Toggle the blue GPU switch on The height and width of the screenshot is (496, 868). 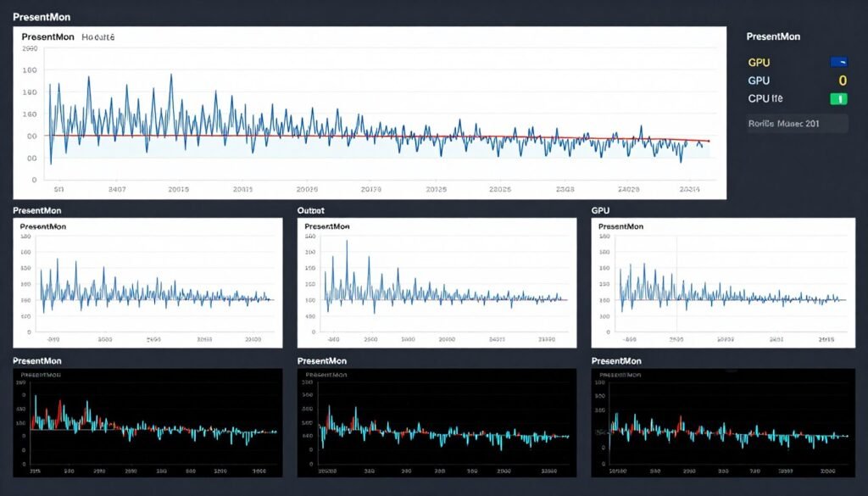(837, 62)
